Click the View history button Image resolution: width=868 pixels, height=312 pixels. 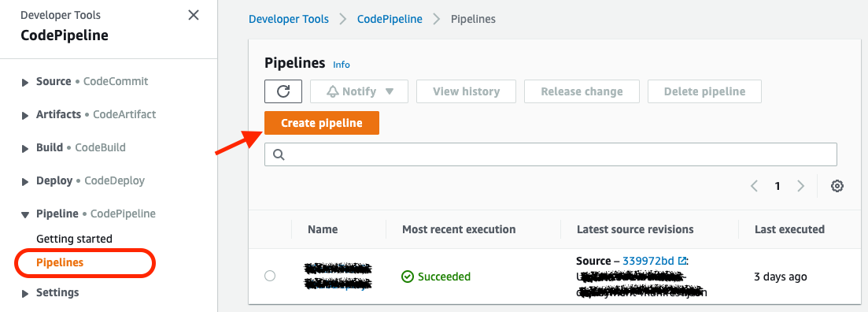click(x=466, y=91)
